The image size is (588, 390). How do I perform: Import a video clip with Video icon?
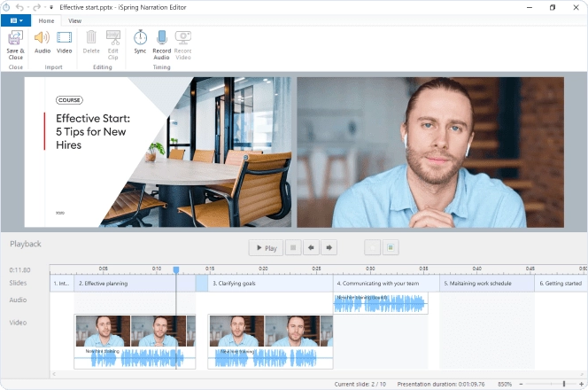point(65,38)
